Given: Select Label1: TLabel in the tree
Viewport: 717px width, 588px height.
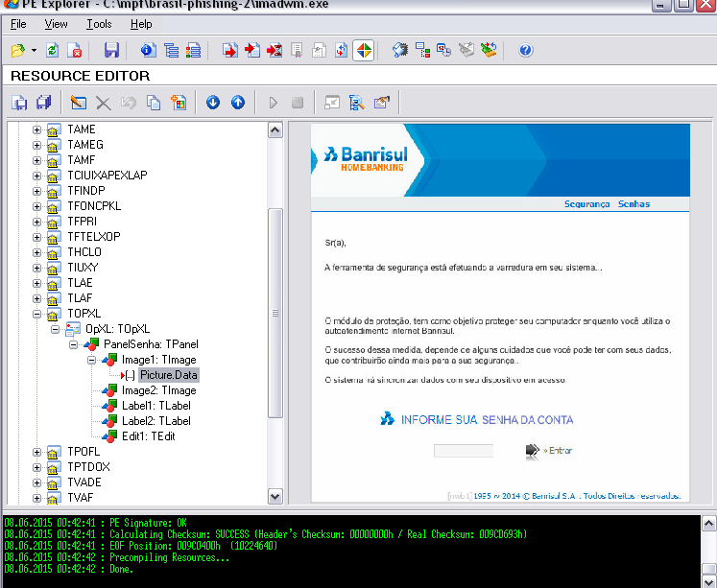Looking at the screenshot, I should coord(155,406).
